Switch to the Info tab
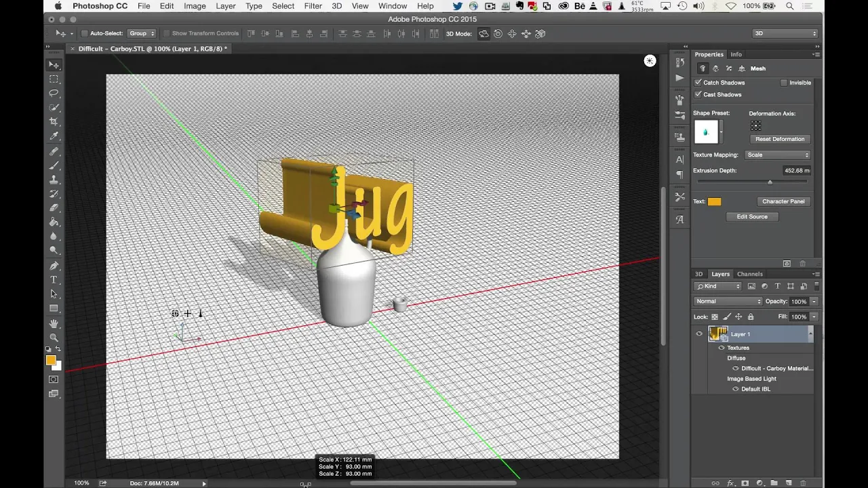 [736, 54]
